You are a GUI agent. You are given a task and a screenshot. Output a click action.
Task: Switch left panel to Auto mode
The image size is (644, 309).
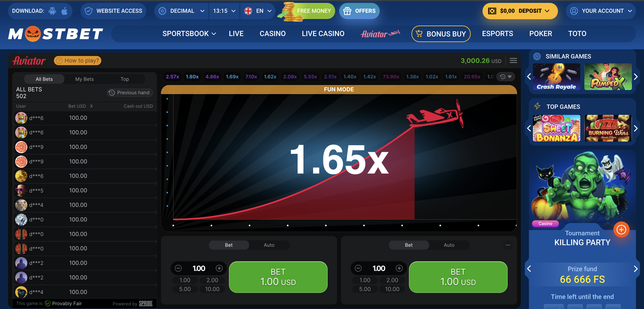click(269, 245)
